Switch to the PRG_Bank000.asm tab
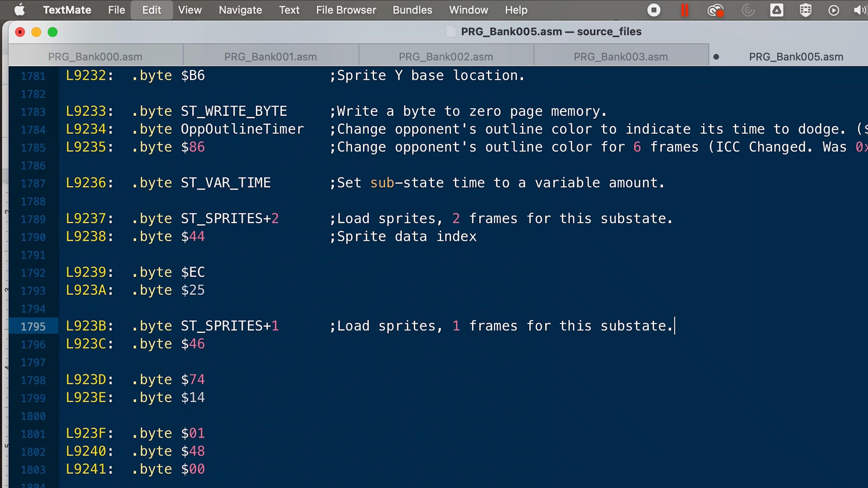This screenshot has height=488, width=868. click(x=95, y=56)
